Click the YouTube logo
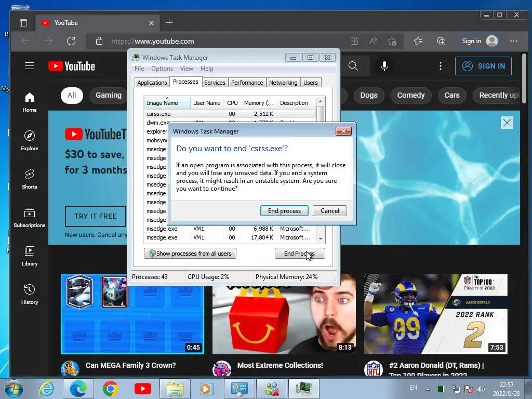This screenshot has width=532, height=399. click(x=72, y=66)
